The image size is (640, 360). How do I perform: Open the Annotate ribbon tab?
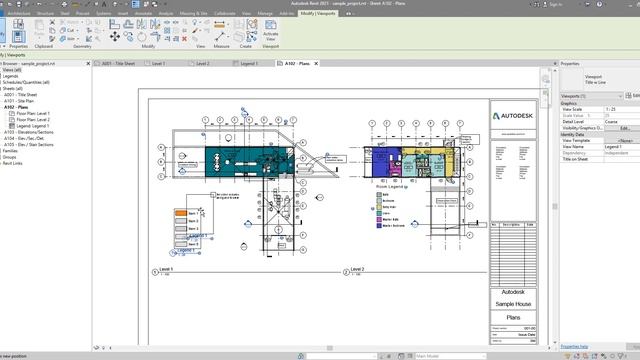pyautogui.click(x=143, y=13)
